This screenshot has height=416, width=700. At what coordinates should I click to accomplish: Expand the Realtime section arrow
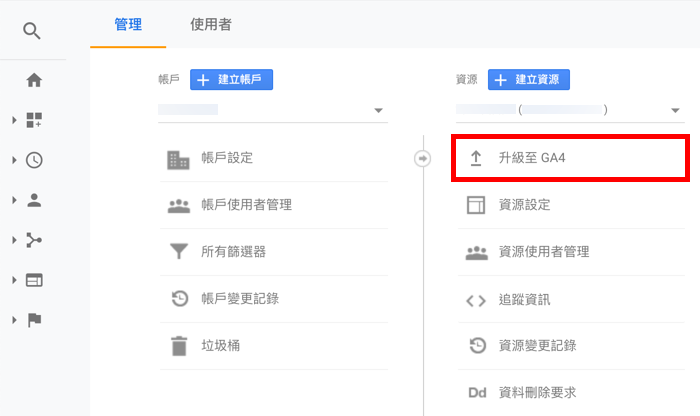click(14, 160)
